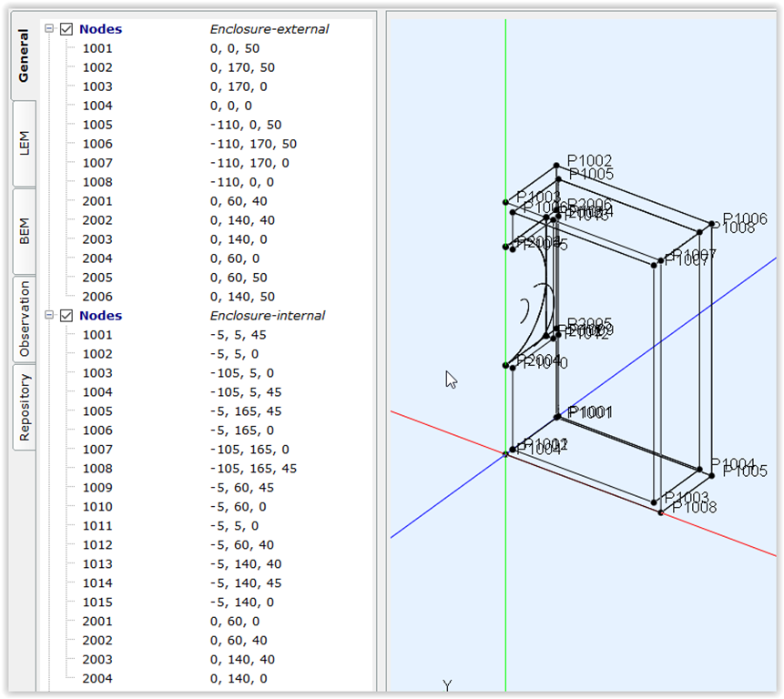
Task: Choose node 1012 at -5, 60, 40
Action: (97, 545)
